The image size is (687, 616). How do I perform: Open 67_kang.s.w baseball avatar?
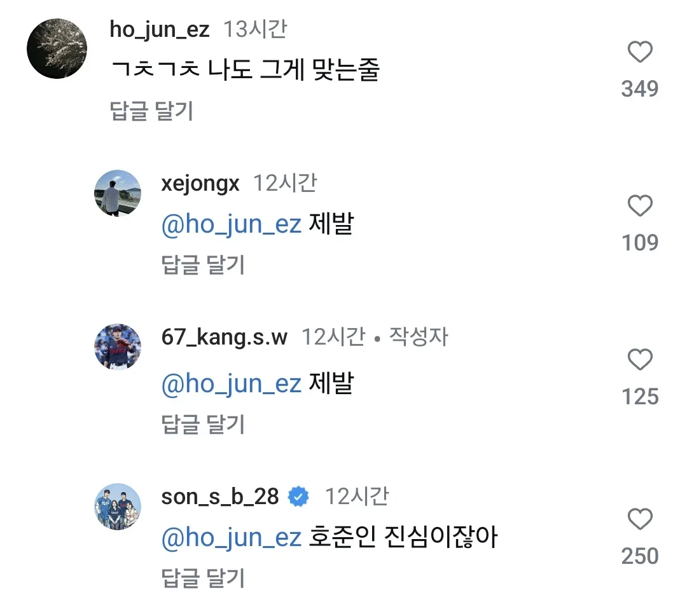(118, 347)
